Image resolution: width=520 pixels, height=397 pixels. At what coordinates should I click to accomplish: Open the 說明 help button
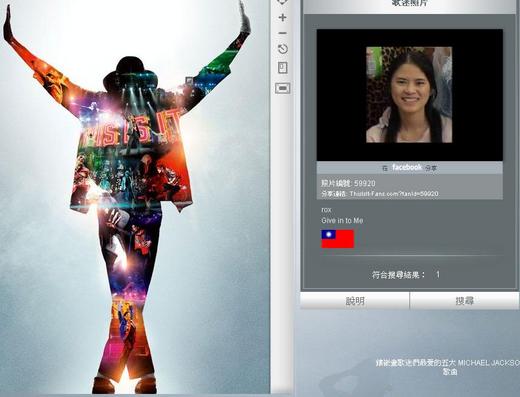(x=355, y=301)
